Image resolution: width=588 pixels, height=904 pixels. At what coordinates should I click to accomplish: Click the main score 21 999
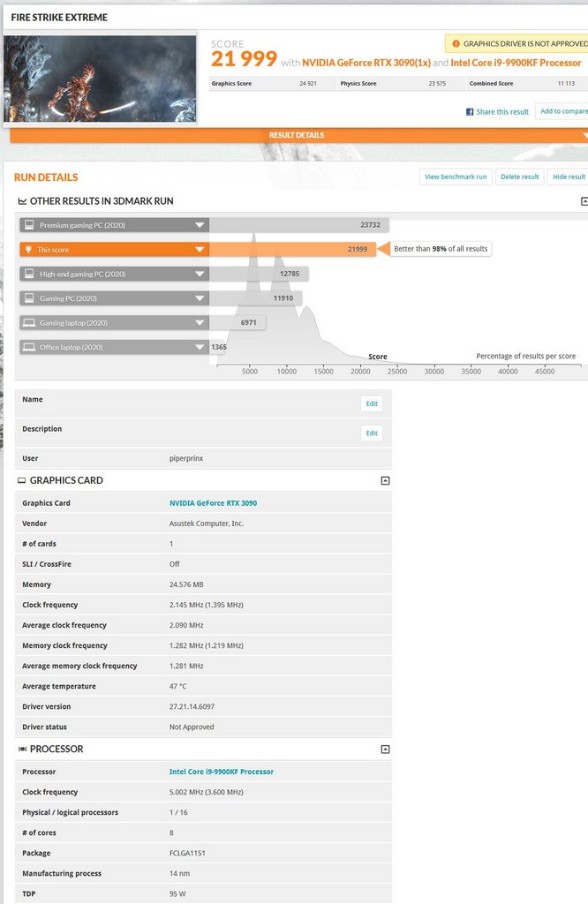click(x=244, y=59)
